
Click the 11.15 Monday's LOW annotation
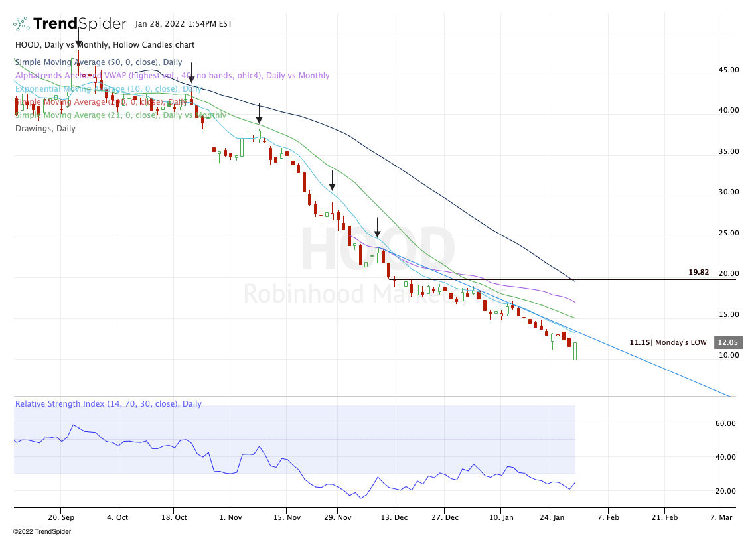coord(668,342)
